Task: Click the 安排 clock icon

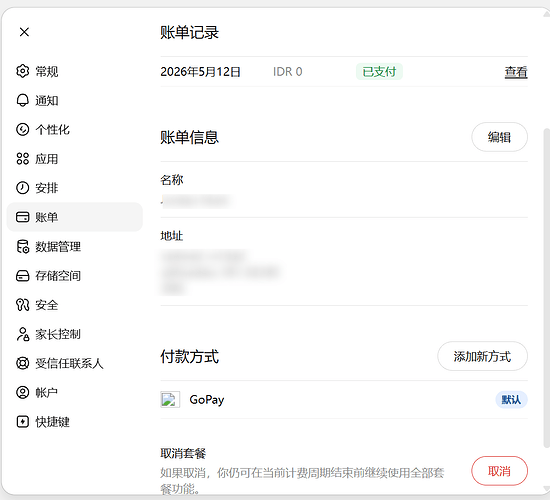Action: (22, 188)
